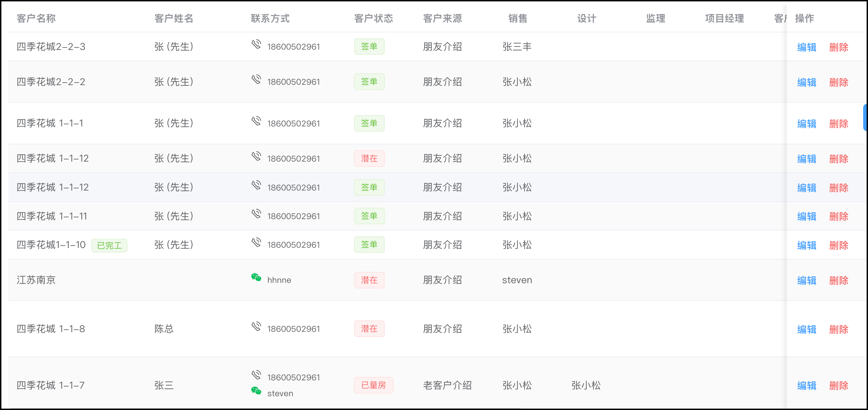868x410 pixels.
Task: Click 签单 status tag in 四季花城2-2-2 row
Action: (x=369, y=82)
